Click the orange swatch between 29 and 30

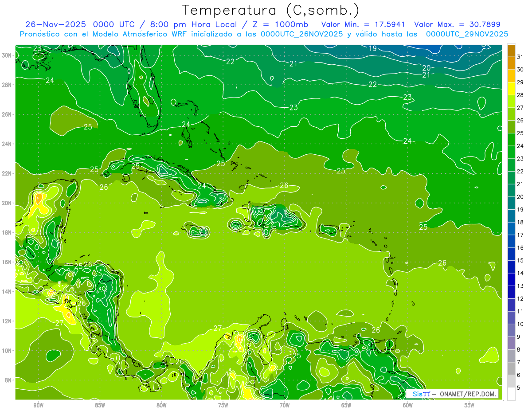(511, 75)
